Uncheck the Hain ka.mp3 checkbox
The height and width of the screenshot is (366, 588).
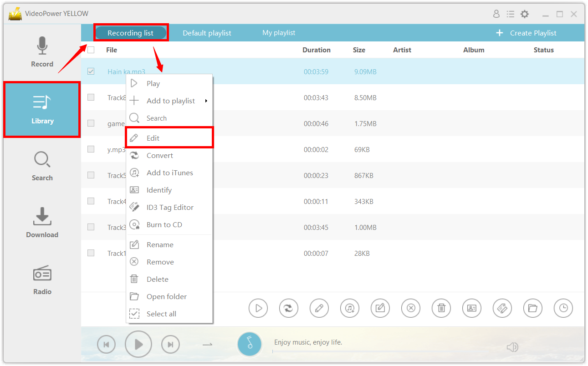(91, 71)
